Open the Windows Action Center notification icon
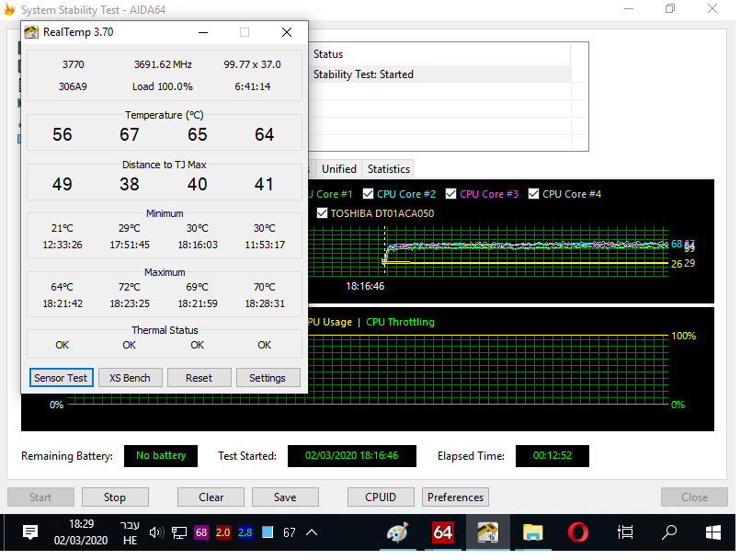 pyautogui.click(x=30, y=531)
